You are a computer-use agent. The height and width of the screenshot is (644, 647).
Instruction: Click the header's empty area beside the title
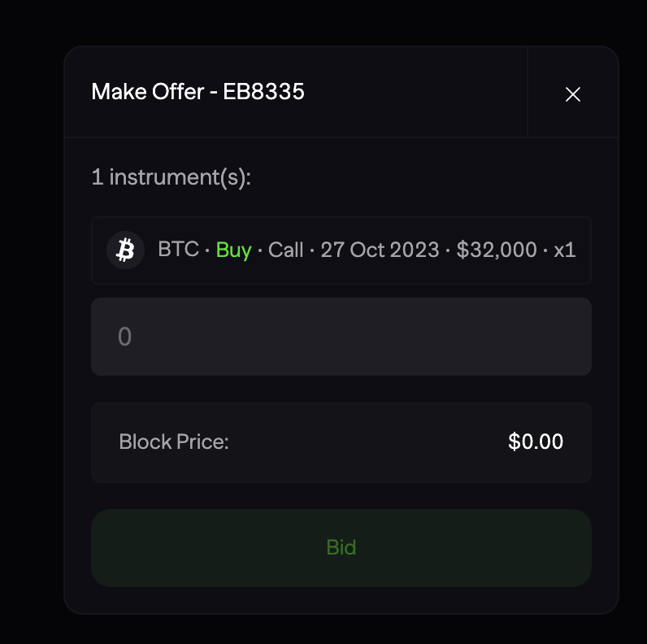coord(413,92)
